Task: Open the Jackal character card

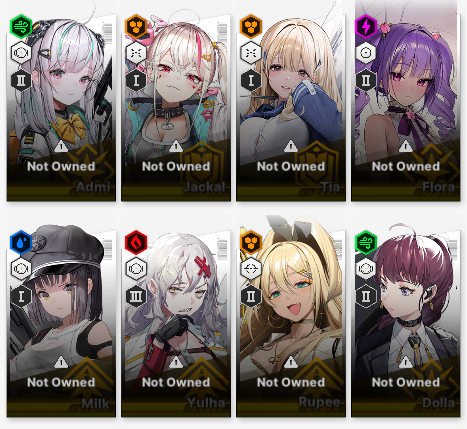Action: [x=176, y=108]
